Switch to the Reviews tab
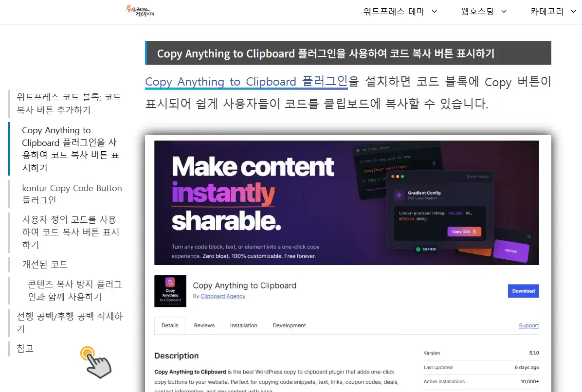 point(204,326)
